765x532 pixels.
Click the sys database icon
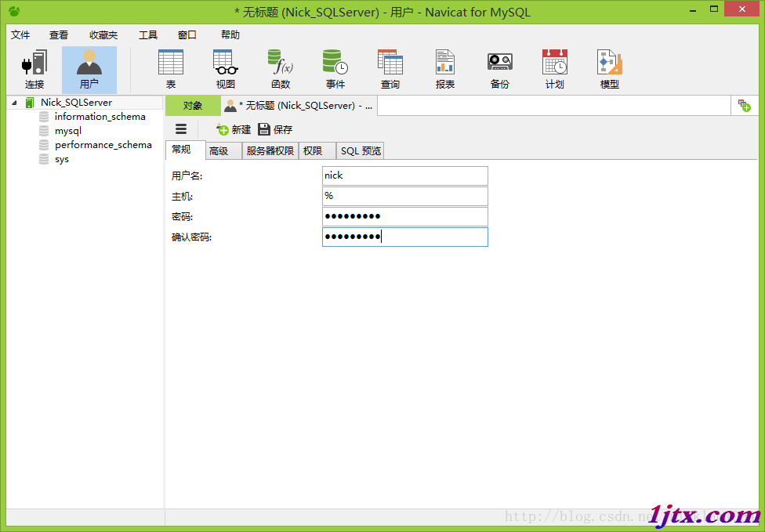tap(44, 159)
